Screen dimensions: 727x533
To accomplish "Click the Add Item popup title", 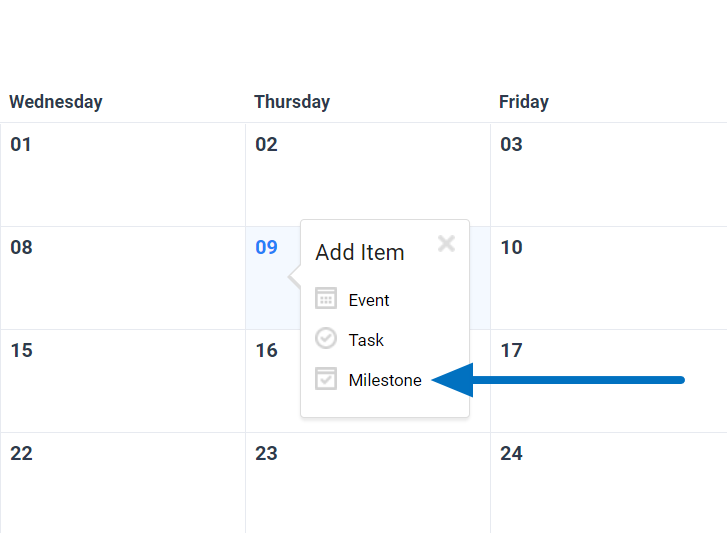I will [x=360, y=253].
